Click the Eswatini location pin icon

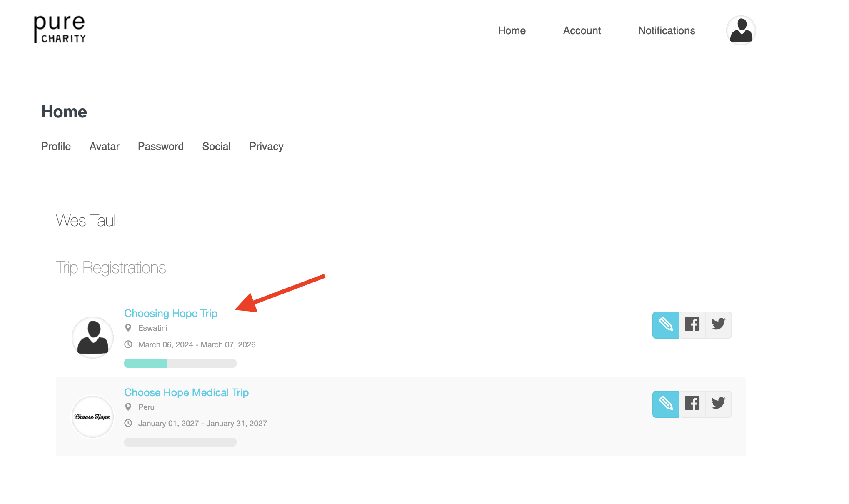click(128, 328)
